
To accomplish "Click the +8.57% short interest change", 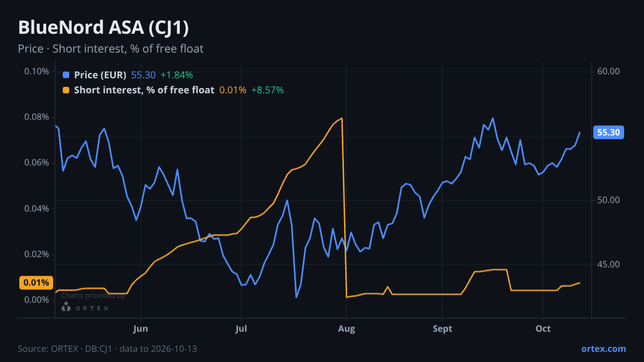I will (x=267, y=90).
